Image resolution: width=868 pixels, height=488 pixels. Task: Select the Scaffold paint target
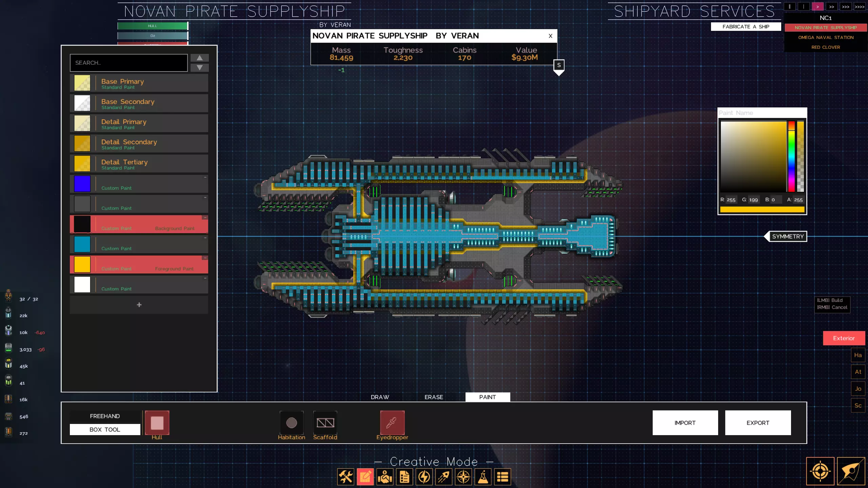(325, 423)
